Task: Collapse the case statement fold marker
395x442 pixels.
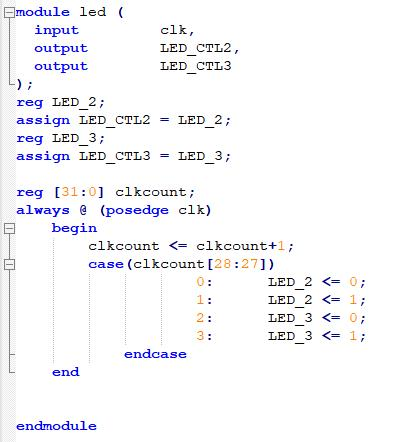Action: [x=9, y=265]
